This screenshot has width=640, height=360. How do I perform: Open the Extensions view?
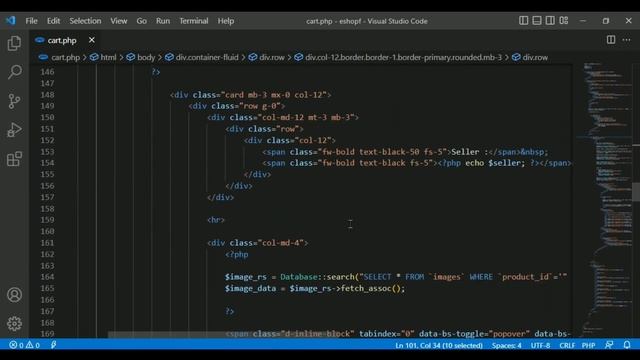coord(14,159)
